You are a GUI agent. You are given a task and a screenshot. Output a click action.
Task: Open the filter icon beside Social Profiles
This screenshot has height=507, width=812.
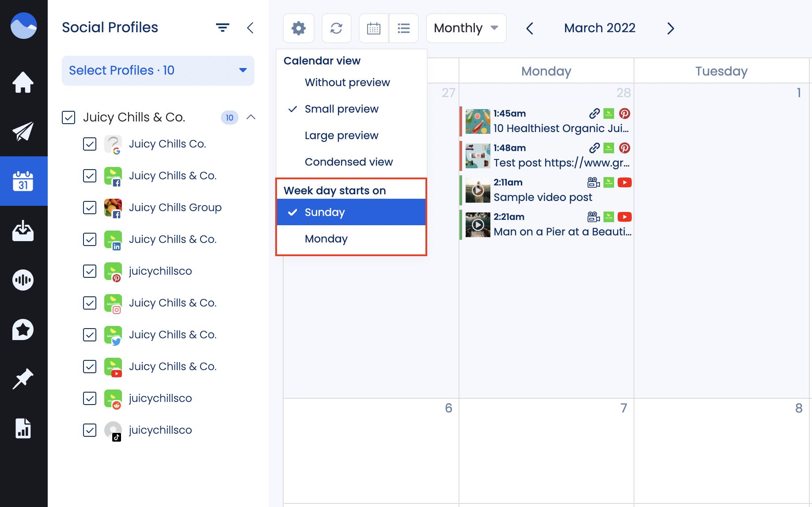point(222,28)
